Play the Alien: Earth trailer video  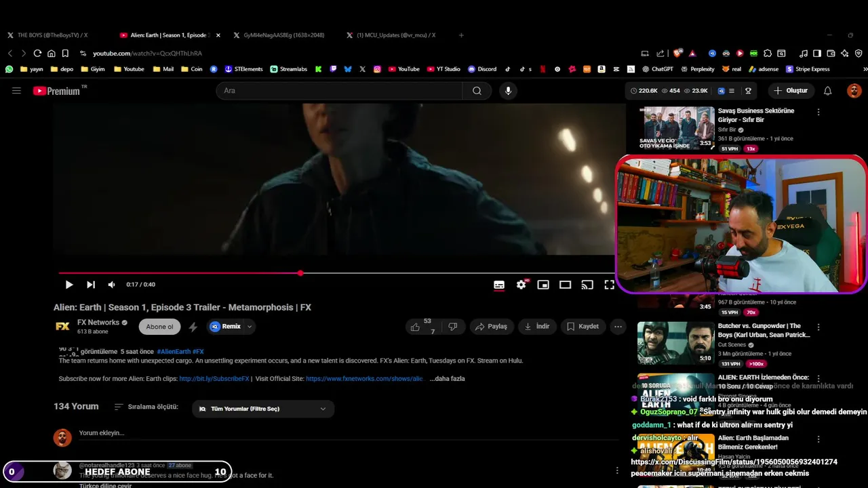(68, 285)
